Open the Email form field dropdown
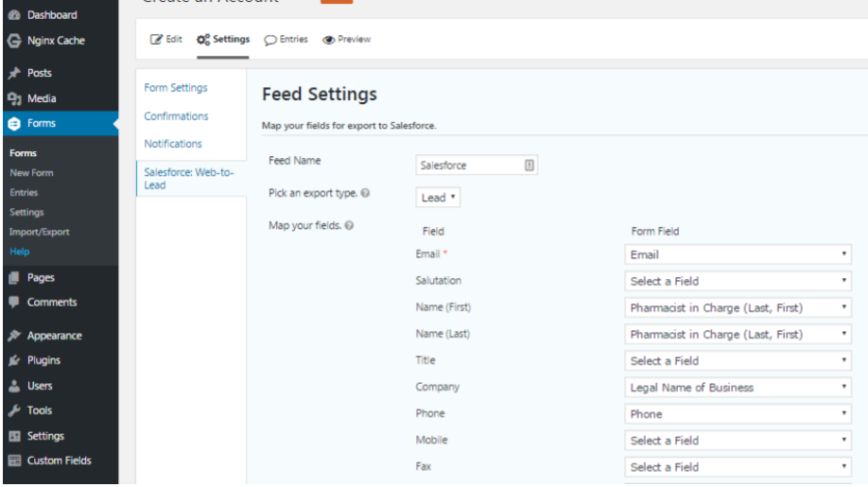The image size is (868, 487). click(738, 254)
